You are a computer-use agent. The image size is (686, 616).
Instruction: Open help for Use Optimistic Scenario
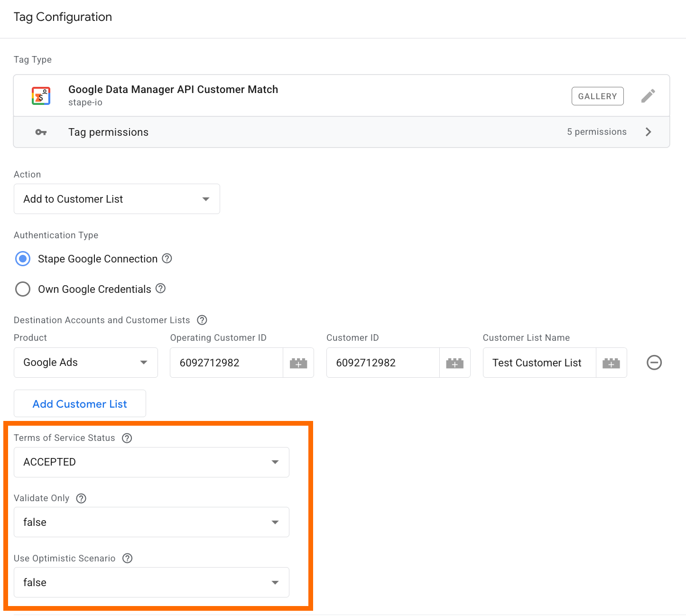tap(128, 559)
